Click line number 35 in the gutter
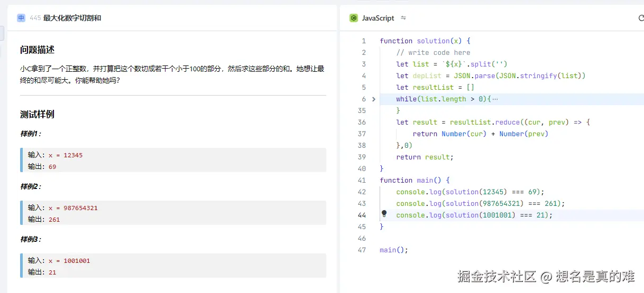 [362, 110]
